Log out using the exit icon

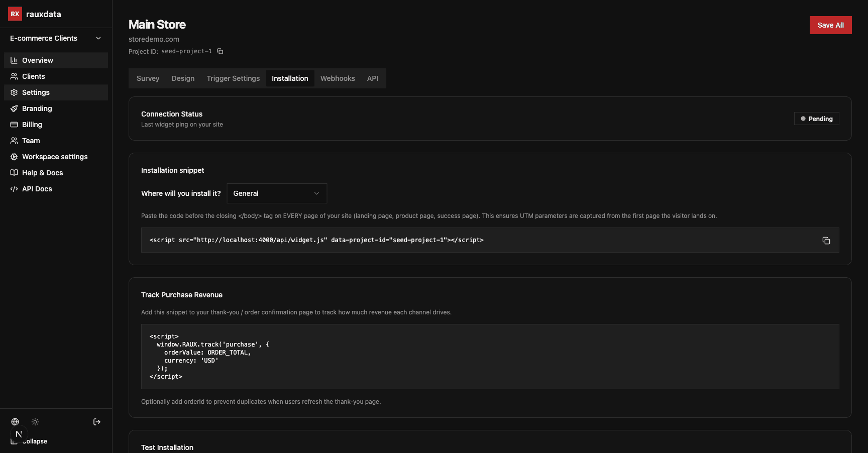coord(97,422)
